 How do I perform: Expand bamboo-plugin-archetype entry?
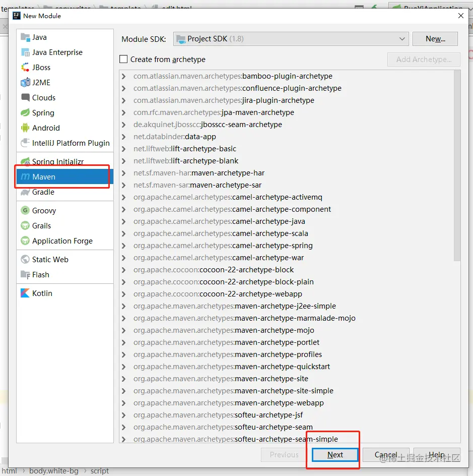coord(124,76)
